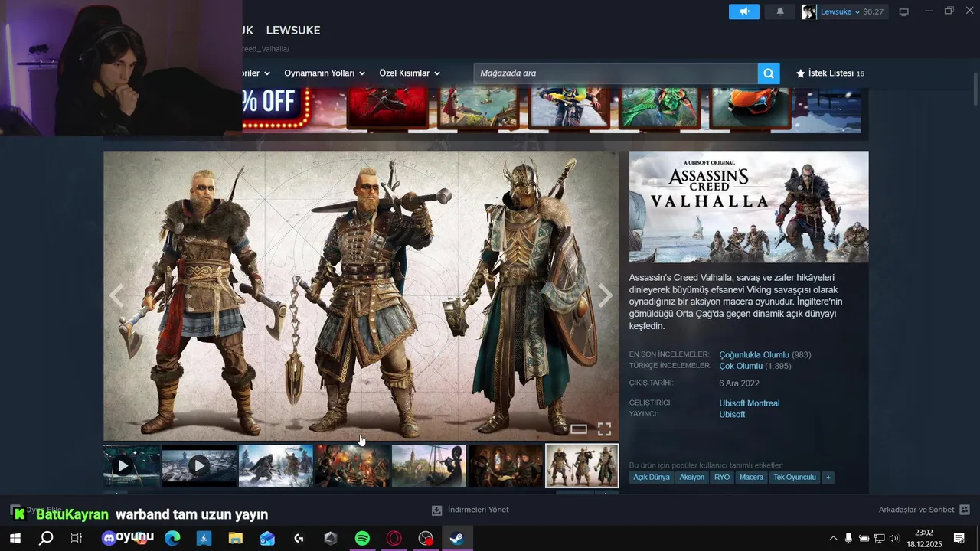980x551 pixels.
Task: Toggle theater mode on media viewer
Action: pos(579,429)
